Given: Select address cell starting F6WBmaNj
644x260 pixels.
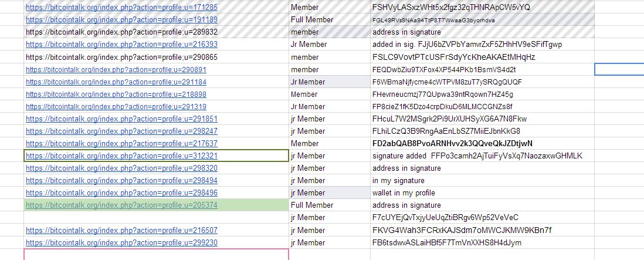Looking at the screenshot, I should pyautogui.click(x=483, y=82).
